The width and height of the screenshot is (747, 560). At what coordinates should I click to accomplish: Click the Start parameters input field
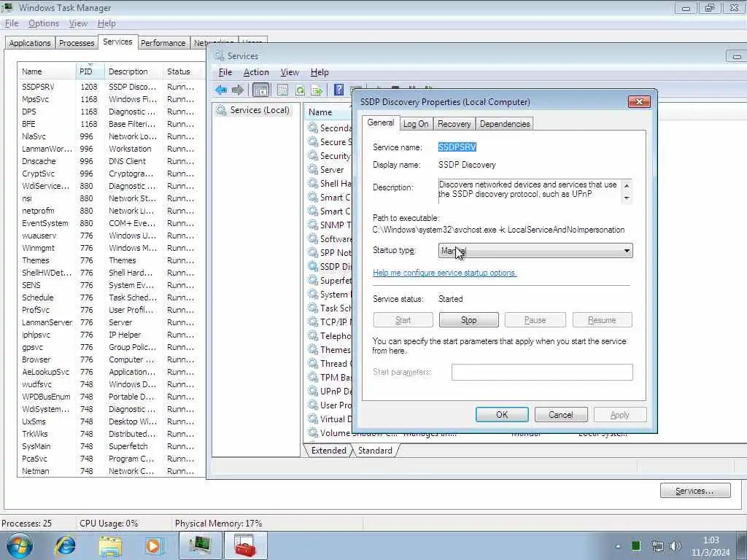click(542, 372)
